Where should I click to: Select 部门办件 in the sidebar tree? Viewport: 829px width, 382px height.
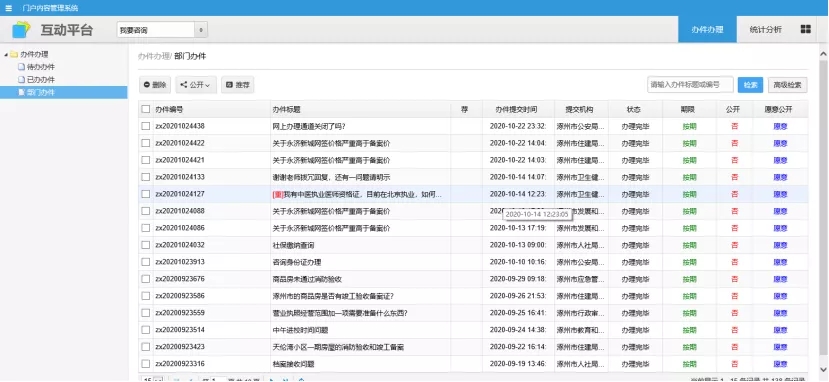coord(41,92)
